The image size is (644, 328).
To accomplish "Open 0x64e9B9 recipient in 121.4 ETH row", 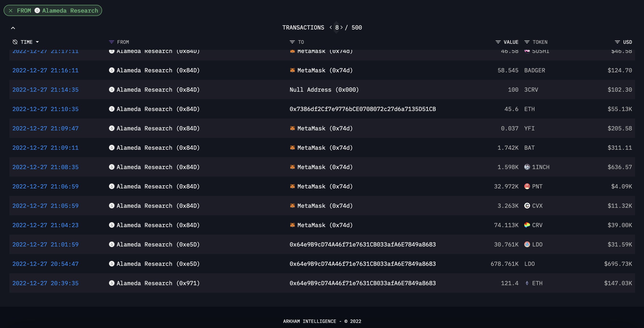I will click(363, 283).
